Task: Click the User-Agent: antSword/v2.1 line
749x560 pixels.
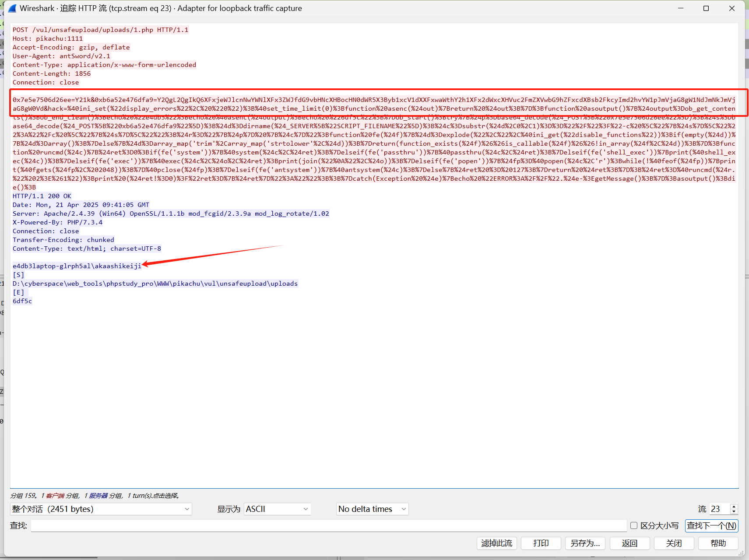Action: pos(61,56)
